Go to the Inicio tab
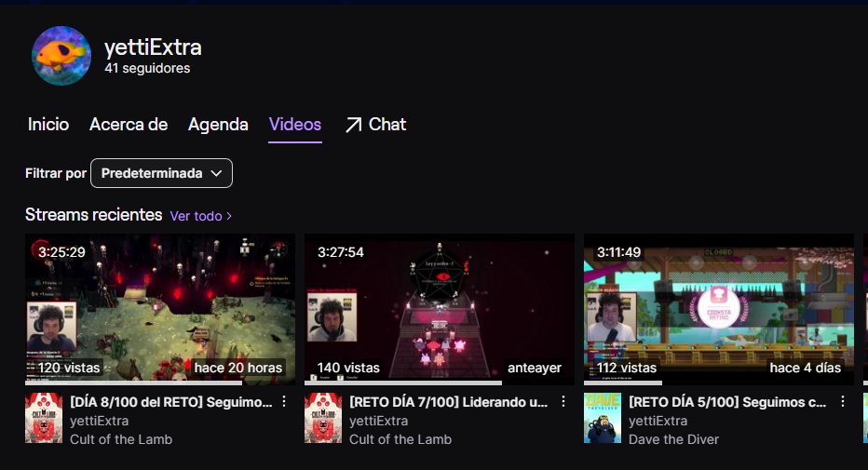868x470 pixels. coord(48,125)
